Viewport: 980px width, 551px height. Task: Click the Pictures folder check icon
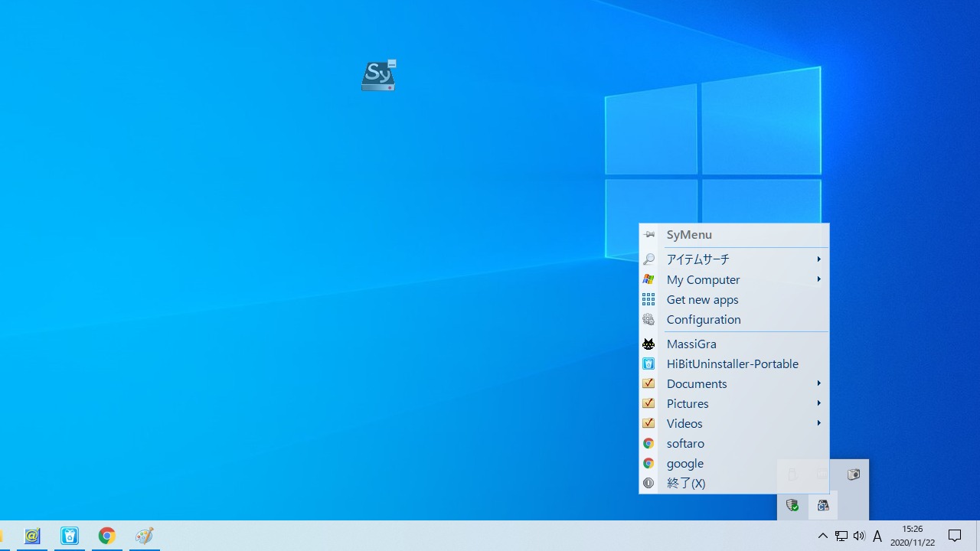pos(648,403)
